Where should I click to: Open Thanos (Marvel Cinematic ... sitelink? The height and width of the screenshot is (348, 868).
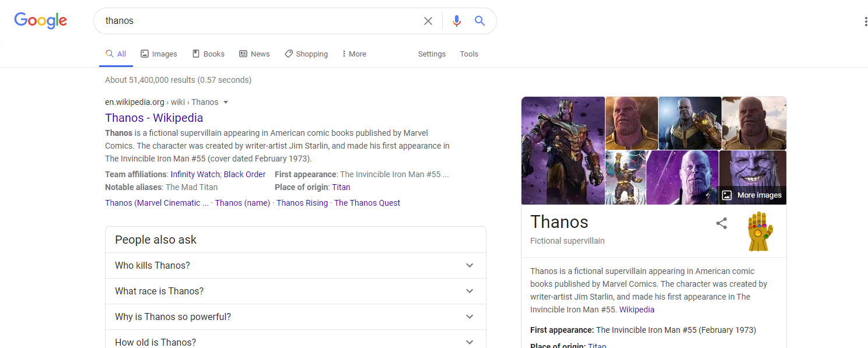click(x=157, y=203)
